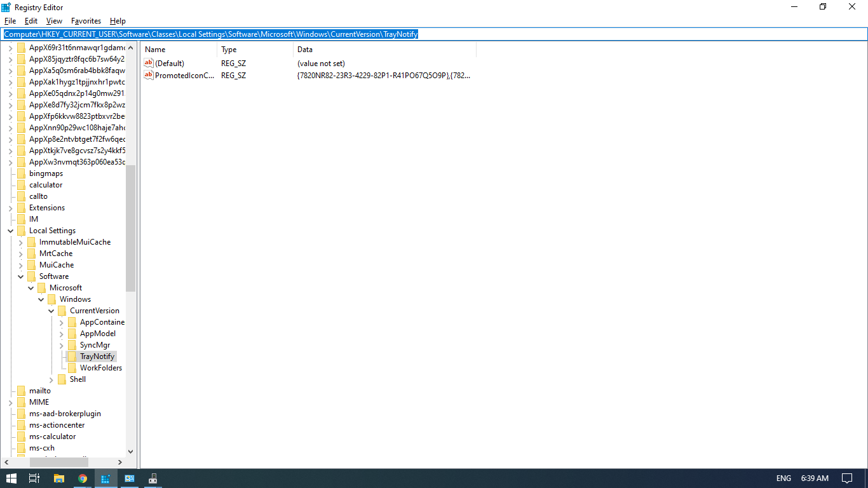Expand the ImmutableMuiCache node
868x488 pixels.
click(21, 242)
